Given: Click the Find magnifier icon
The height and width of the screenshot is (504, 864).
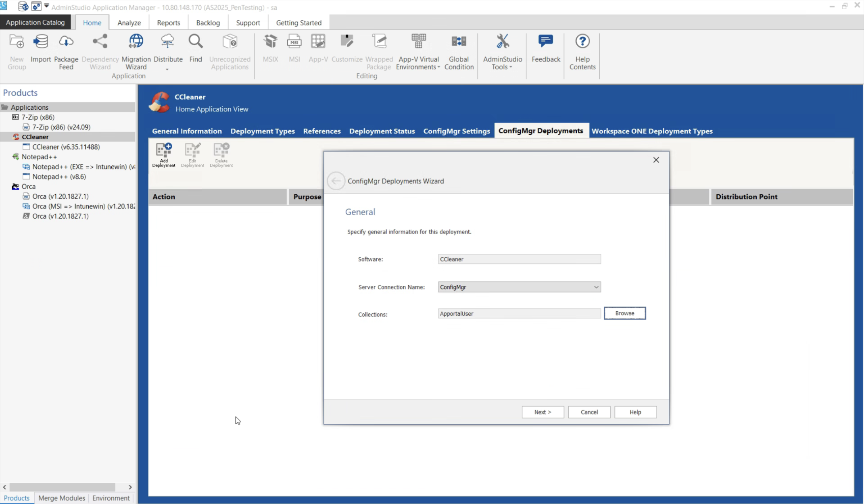Looking at the screenshot, I should 195,42.
